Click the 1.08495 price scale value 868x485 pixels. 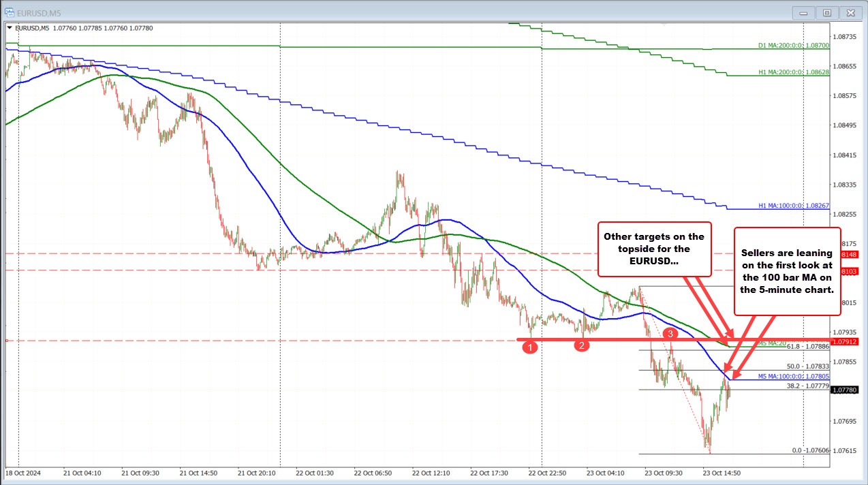pos(846,125)
